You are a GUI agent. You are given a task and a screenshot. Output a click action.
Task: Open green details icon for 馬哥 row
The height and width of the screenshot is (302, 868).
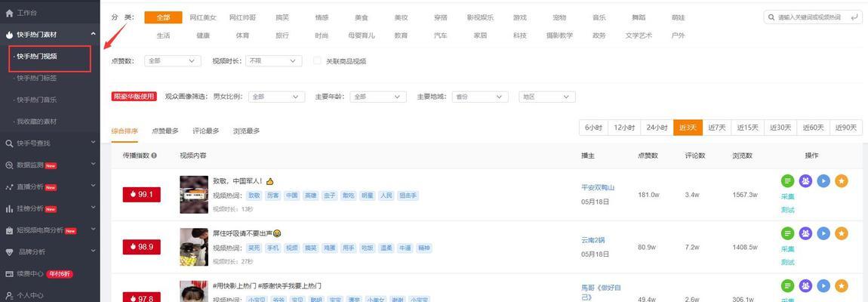787,286
